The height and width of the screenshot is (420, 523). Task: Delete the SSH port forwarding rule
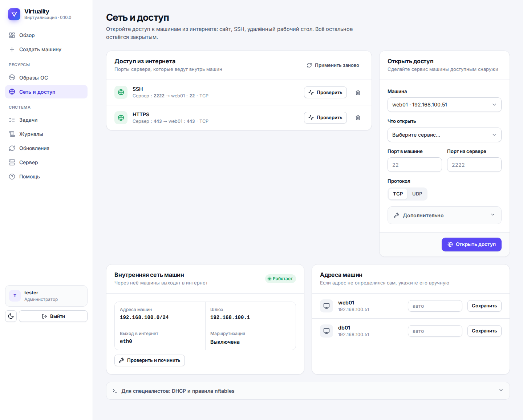coord(358,93)
